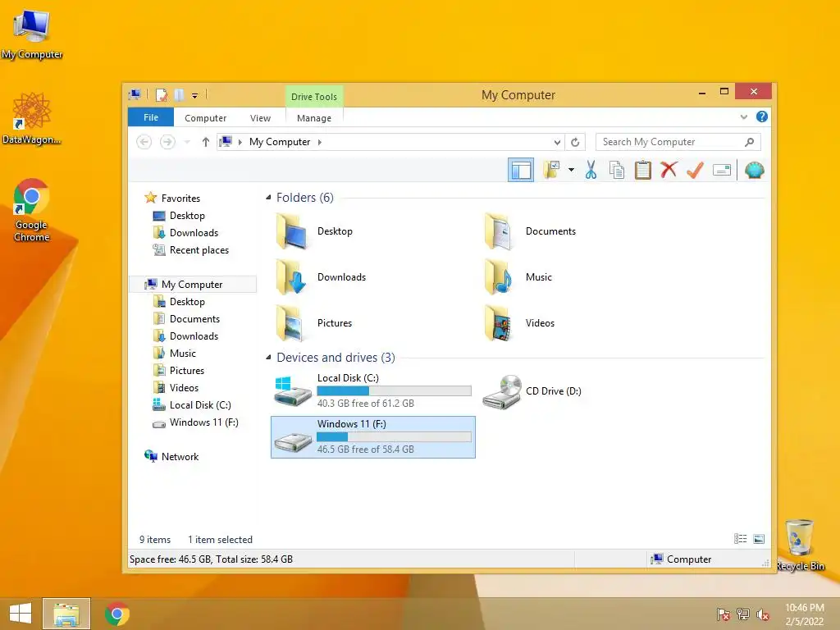Open Pictures in navigation tree
The height and width of the screenshot is (630, 840).
186,371
